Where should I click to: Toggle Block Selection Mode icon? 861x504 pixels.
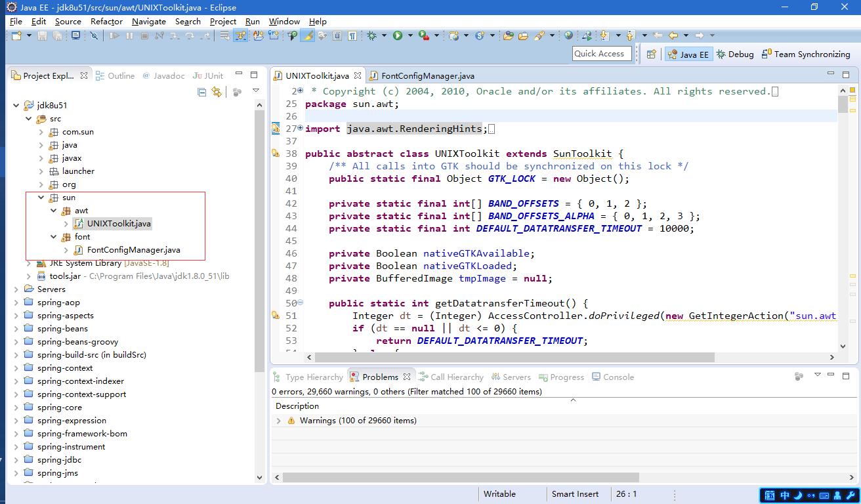[337, 35]
